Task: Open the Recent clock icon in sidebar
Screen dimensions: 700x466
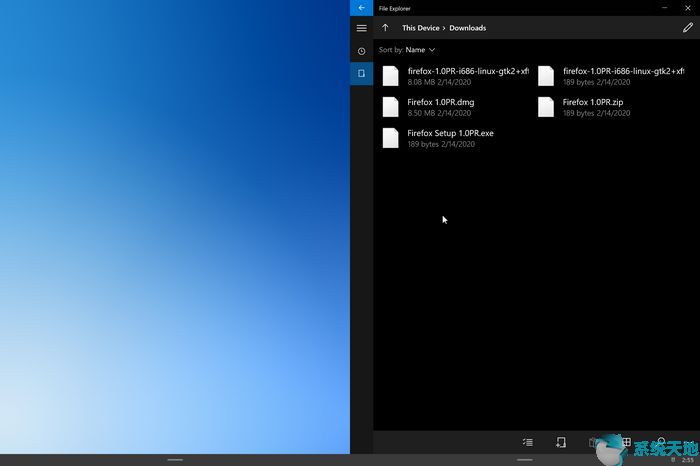Action: [362, 51]
